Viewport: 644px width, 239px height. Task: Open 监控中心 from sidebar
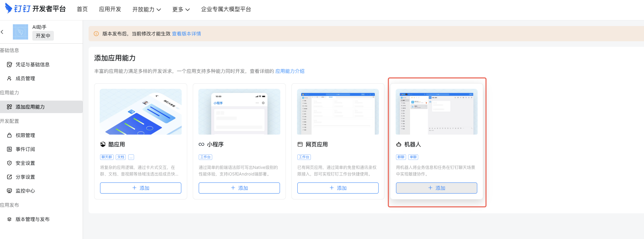coord(25,191)
